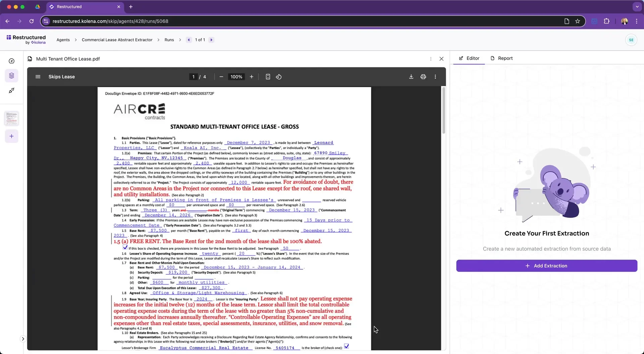Click the plus icon in left sidebar
This screenshot has height=354, width=644.
click(x=12, y=136)
